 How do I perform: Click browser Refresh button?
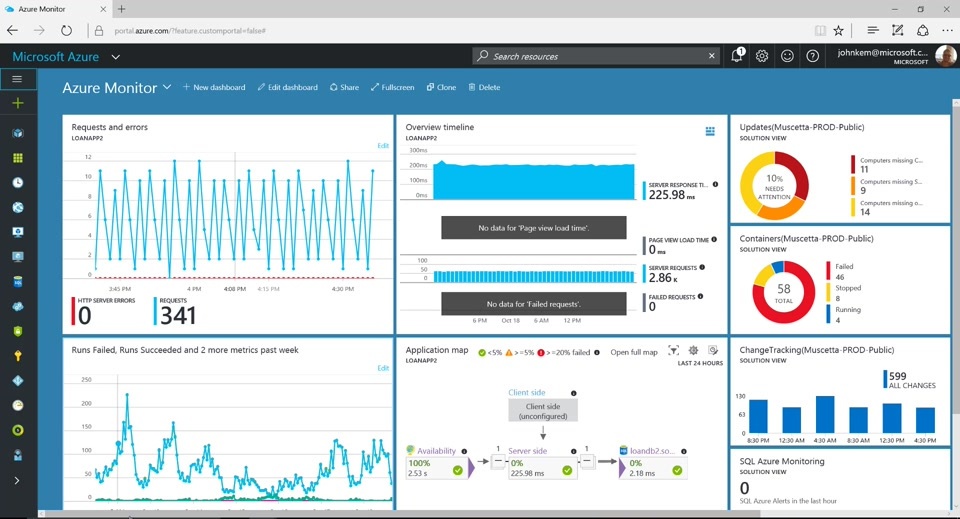pos(66,31)
